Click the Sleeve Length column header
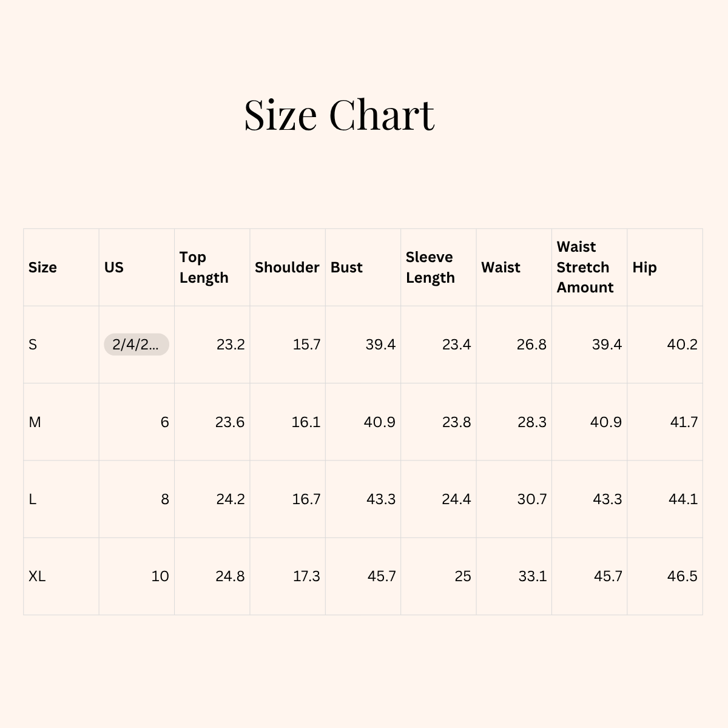 click(x=430, y=268)
